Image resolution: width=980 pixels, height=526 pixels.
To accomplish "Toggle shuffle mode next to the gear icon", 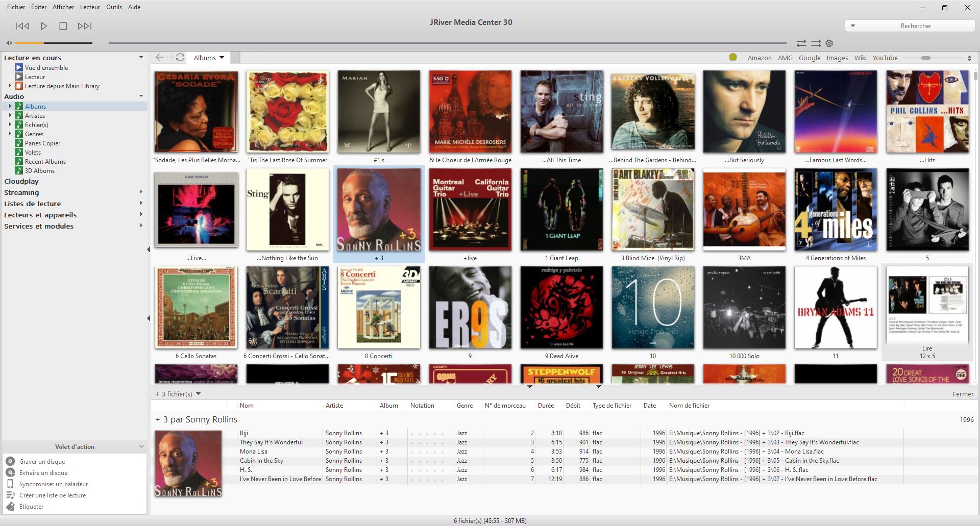I will click(816, 43).
